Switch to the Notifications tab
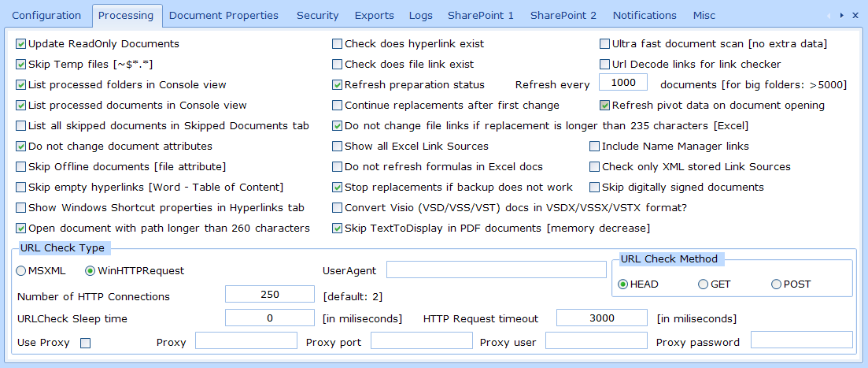Image resolution: width=868 pixels, height=368 pixels. [x=645, y=15]
